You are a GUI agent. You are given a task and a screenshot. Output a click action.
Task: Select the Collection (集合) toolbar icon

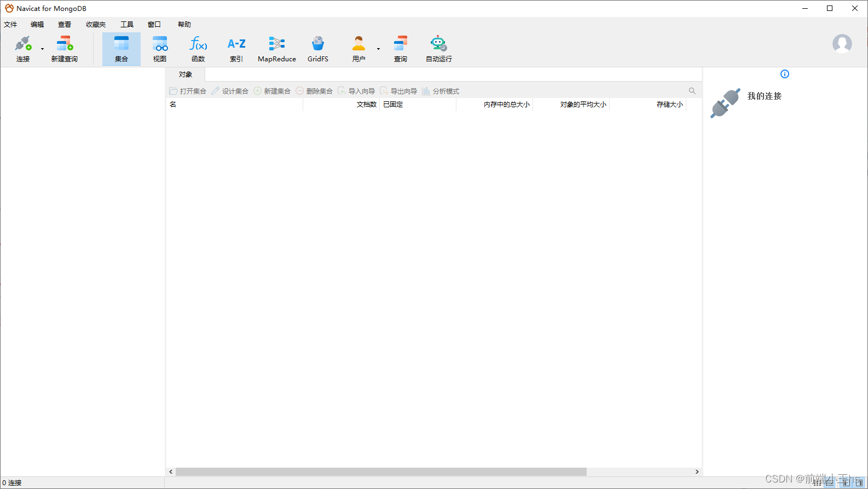click(121, 44)
